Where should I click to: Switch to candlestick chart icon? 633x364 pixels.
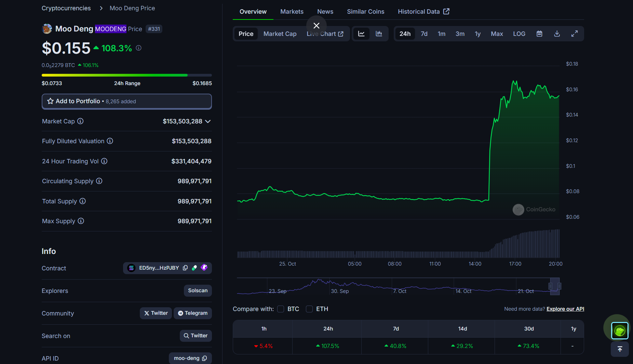pyautogui.click(x=379, y=33)
